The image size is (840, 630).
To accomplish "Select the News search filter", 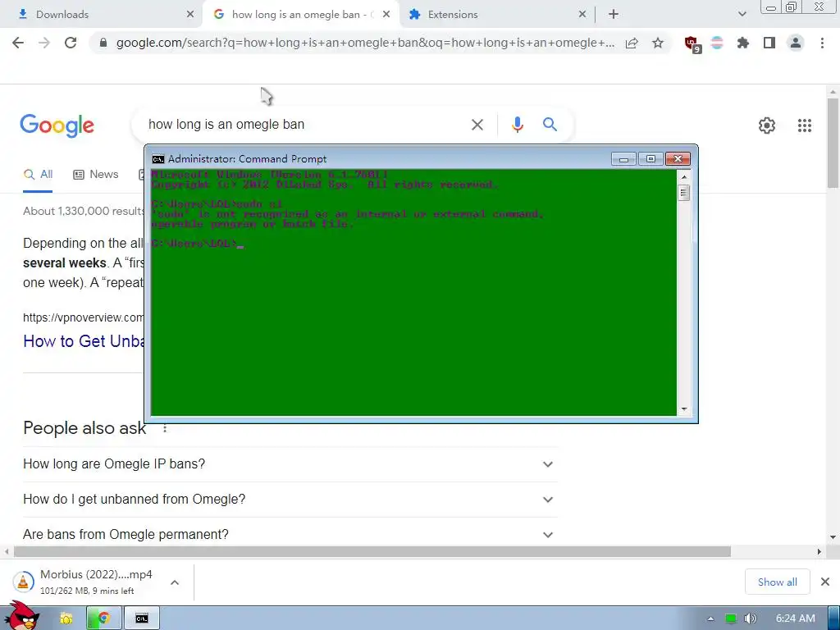I will tap(96, 175).
